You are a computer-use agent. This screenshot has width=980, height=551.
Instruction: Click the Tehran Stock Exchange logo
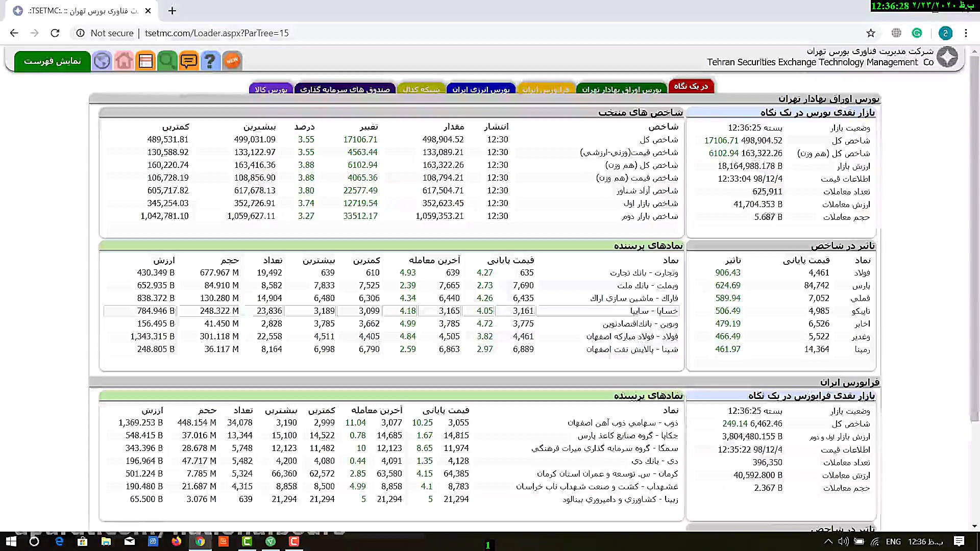tap(948, 57)
